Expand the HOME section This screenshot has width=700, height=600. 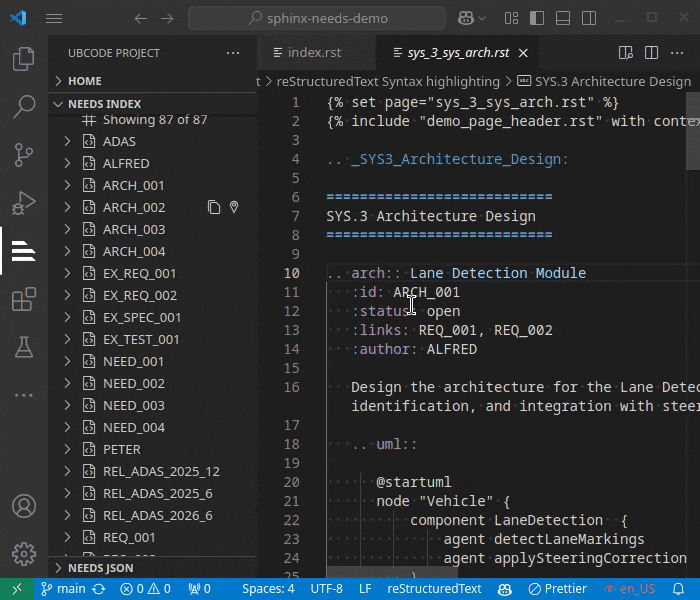[152, 81]
